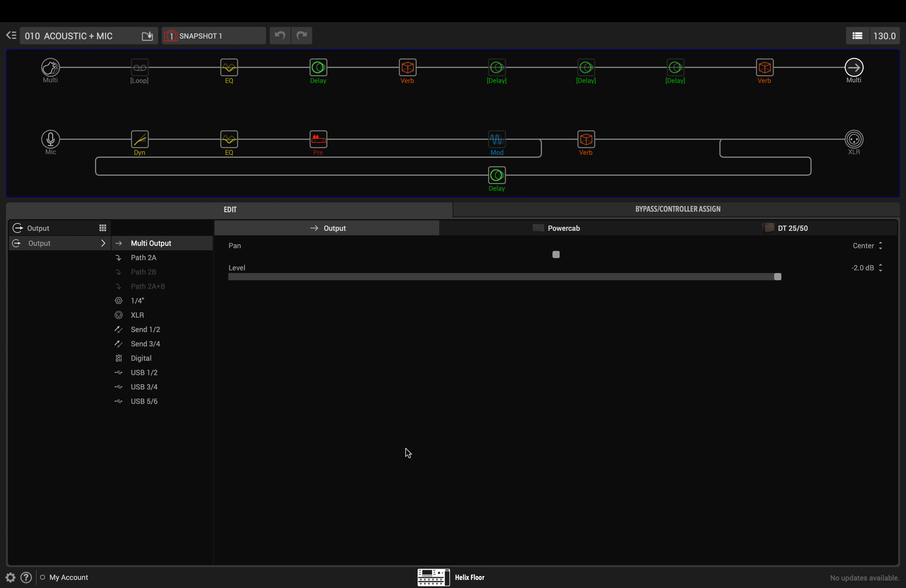Image resolution: width=906 pixels, height=588 pixels.
Task: Click the Pan slider handle
Action: [x=556, y=254]
